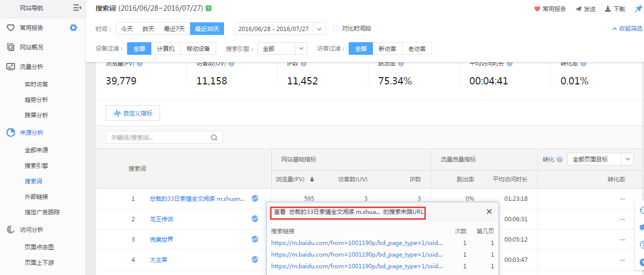Click the help icon beside 转化
Image resolution: width=644 pixels, height=275 pixels.
pos(560,160)
